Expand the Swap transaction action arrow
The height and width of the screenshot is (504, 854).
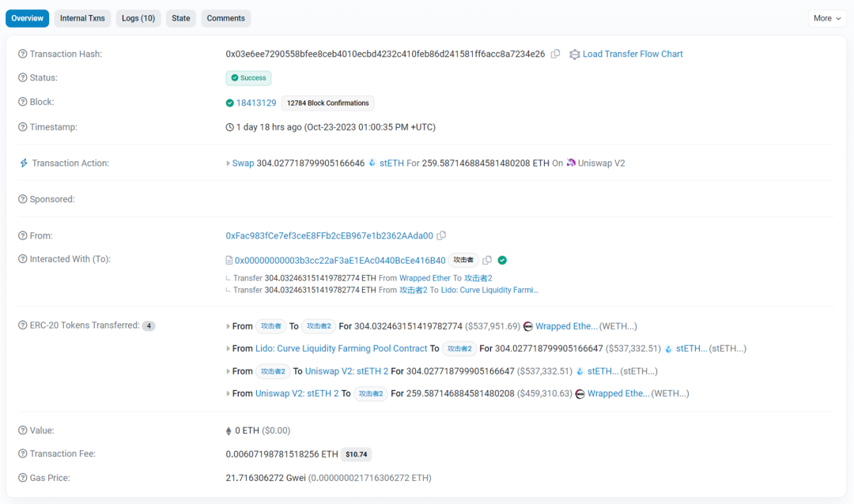tap(228, 164)
